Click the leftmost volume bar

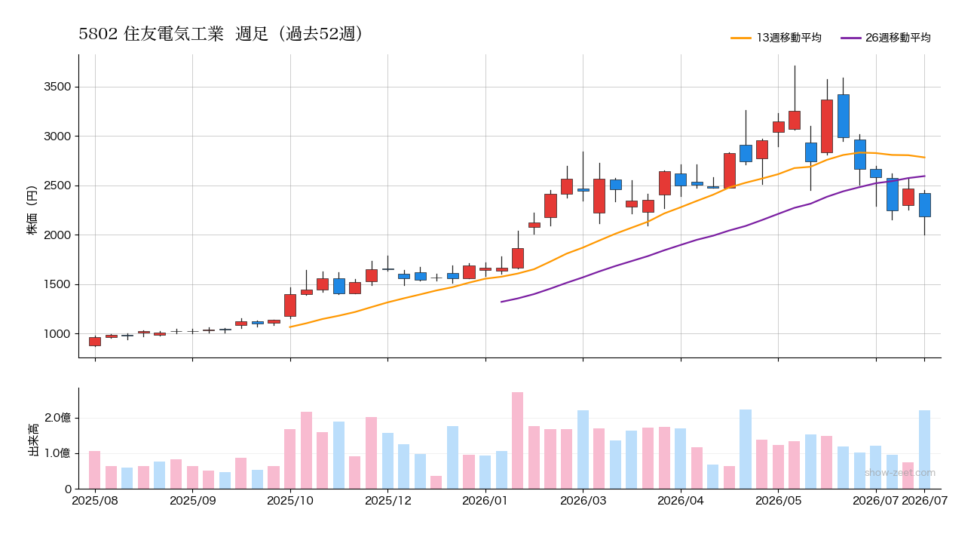coord(95,470)
